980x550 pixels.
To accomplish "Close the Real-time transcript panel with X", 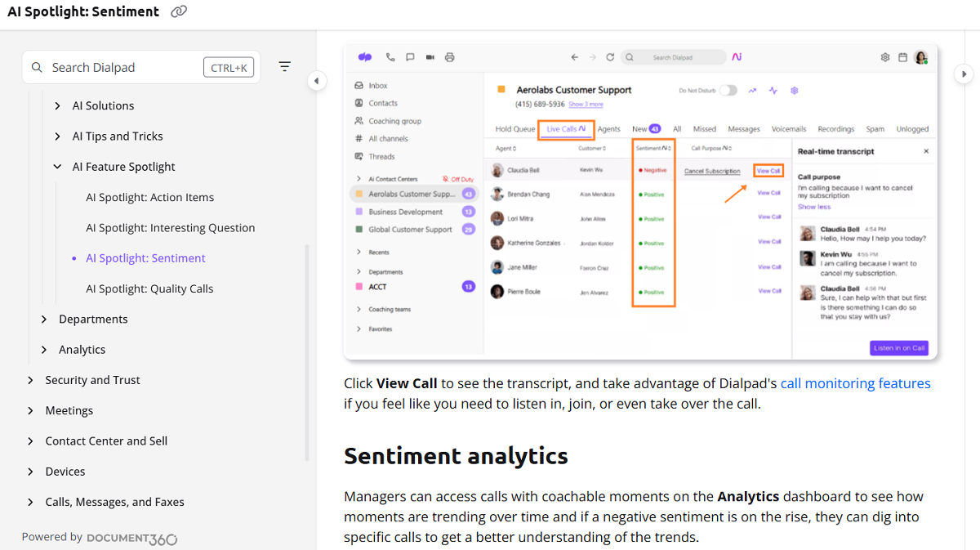I will (x=926, y=151).
